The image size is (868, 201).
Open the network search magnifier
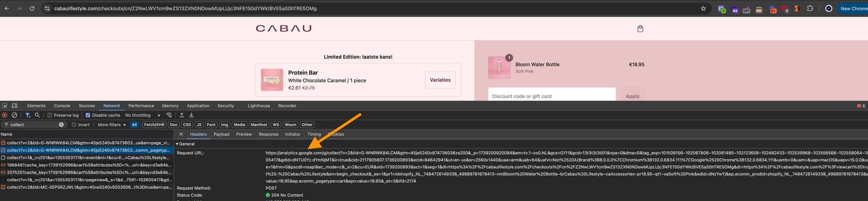pyautogui.click(x=38, y=115)
